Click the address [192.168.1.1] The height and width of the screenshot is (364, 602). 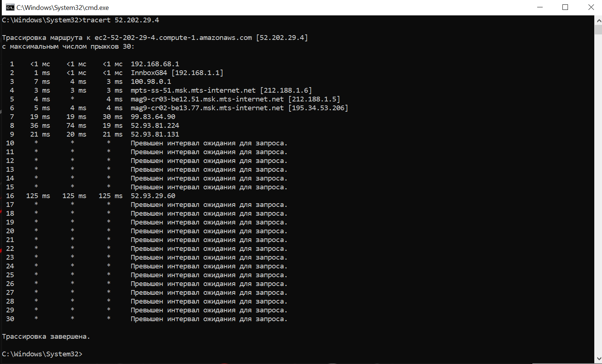click(x=197, y=73)
